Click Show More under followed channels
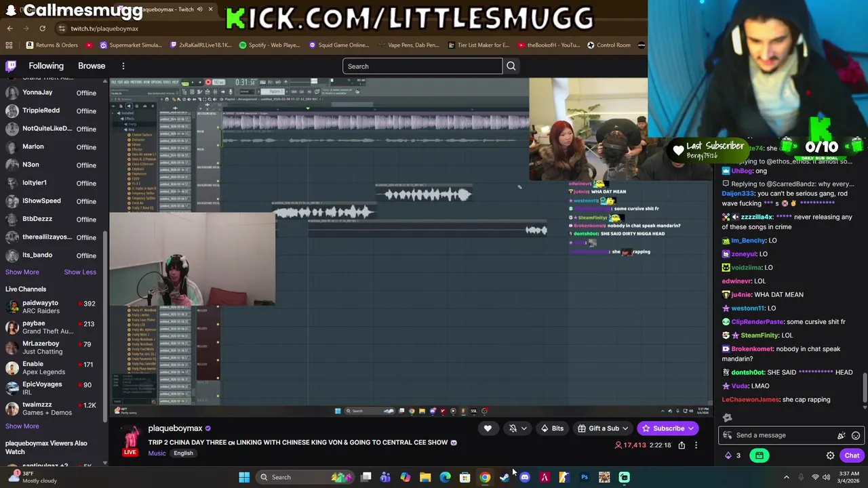Image resolution: width=868 pixels, height=488 pixels. point(22,272)
